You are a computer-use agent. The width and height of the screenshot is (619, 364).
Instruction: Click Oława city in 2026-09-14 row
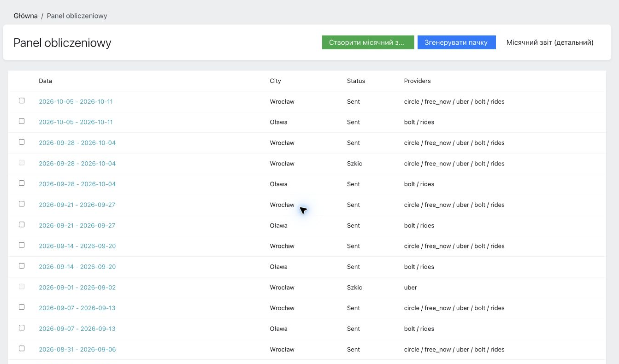[x=278, y=267]
